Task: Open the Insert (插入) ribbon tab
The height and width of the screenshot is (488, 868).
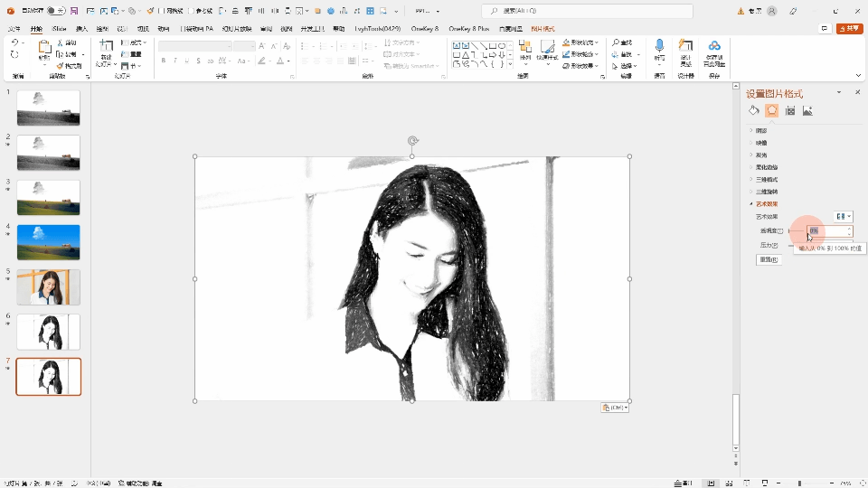Action: point(82,29)
